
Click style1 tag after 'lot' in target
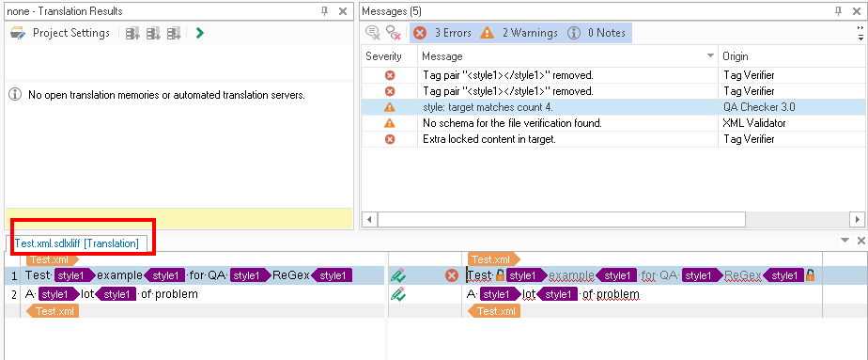pos(557,294)
